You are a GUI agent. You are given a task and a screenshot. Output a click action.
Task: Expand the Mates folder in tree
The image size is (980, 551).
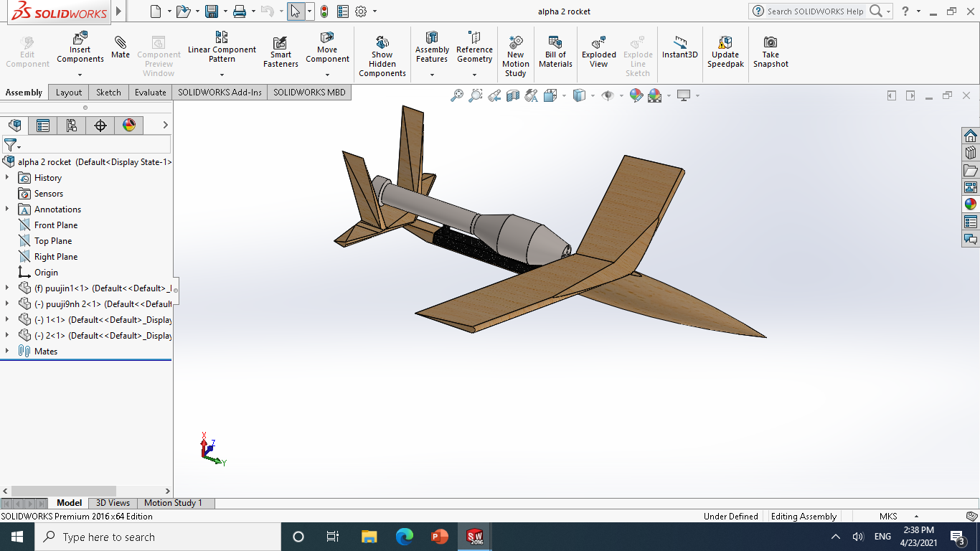click(7, 351)
